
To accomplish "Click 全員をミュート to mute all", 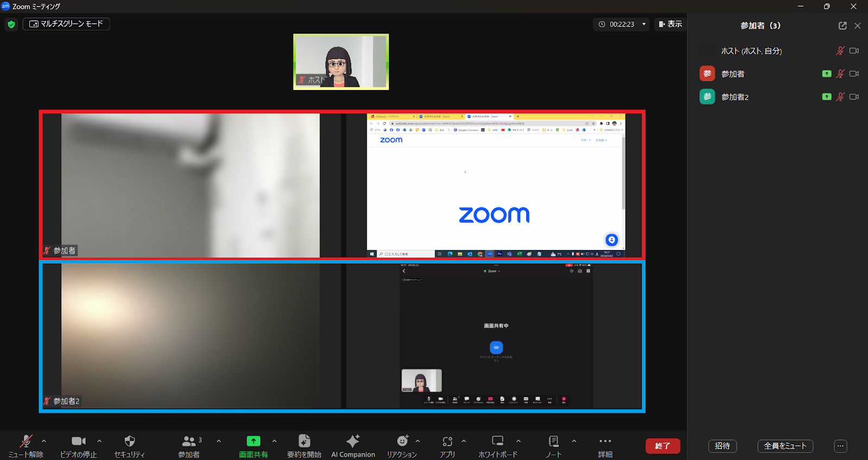I will 785,446.
